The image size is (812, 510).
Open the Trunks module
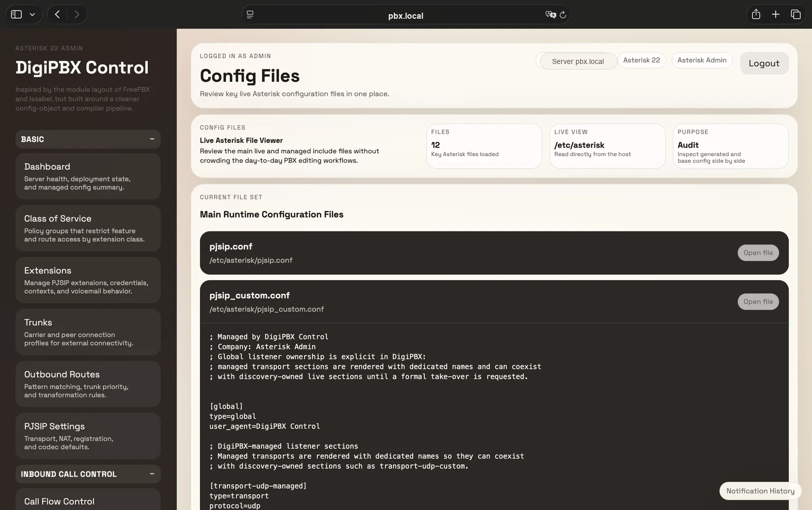(88, 332)
